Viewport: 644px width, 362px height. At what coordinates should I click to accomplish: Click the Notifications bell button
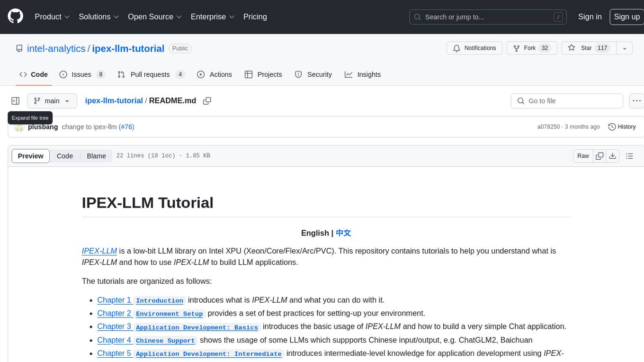[x=474, y=48]
